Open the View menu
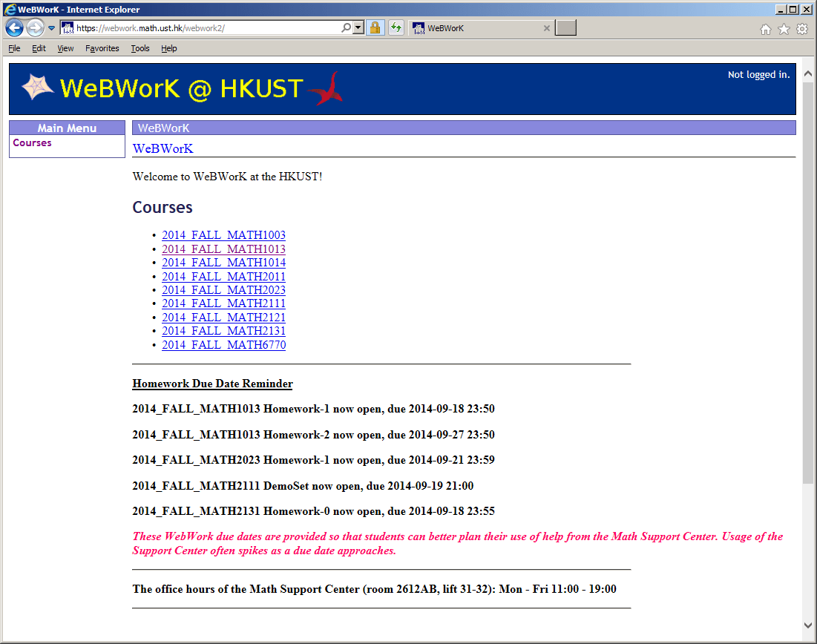This screenshot has width=817, height=644. [65, 48]
